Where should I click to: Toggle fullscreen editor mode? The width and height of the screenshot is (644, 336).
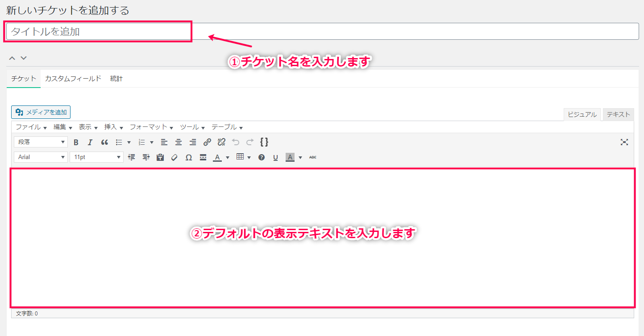tap(624, 142)
